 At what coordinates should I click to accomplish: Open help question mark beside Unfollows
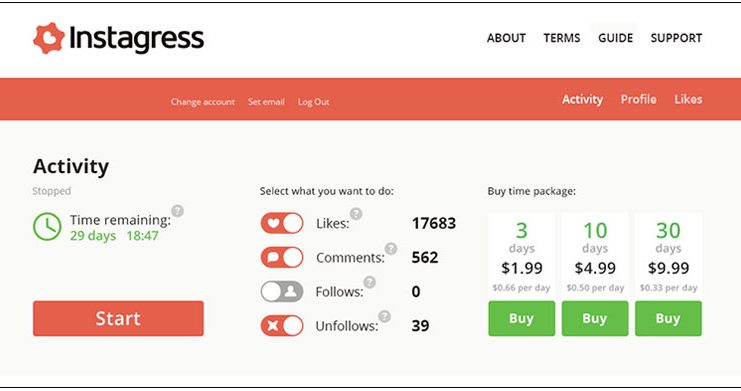[385, 316]
